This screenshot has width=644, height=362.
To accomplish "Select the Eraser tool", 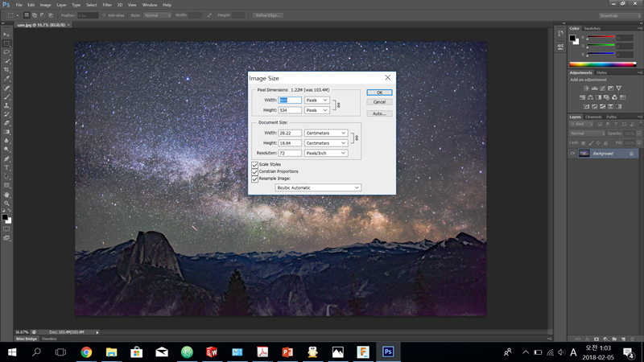I will coord(6,123).
